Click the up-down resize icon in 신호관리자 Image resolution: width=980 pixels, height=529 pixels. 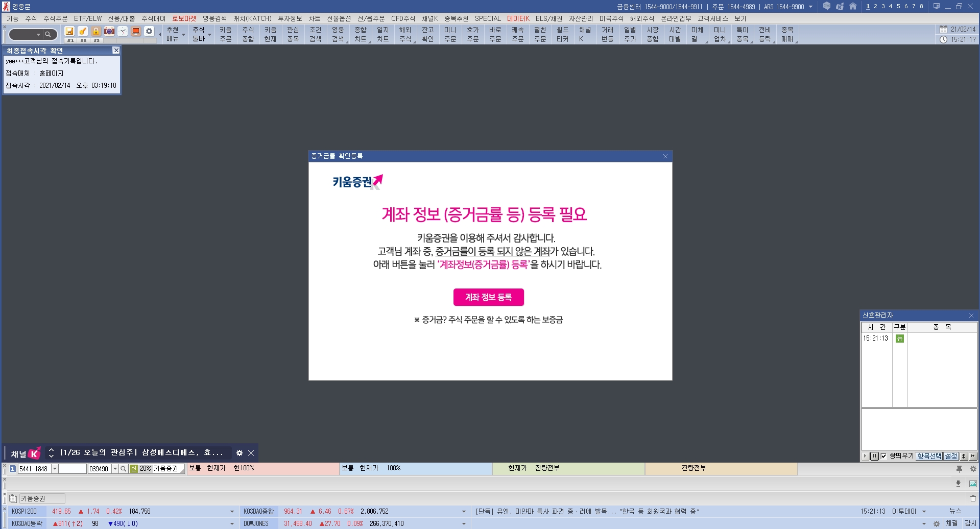(x=964, y=456)
